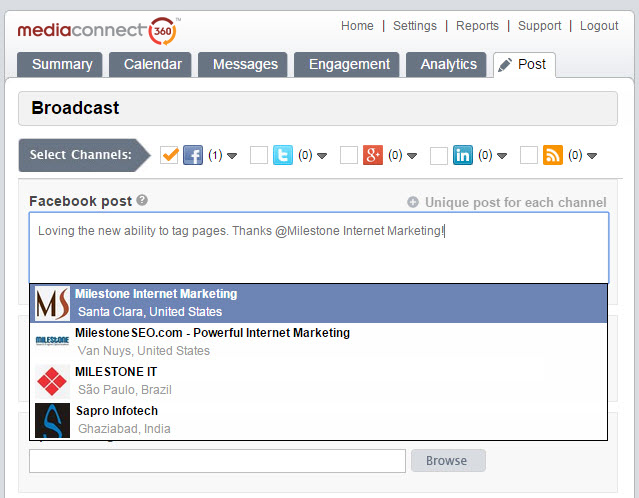Click the Support link
The height and width of the screenshot is (498, 639).
click(540, 26)
